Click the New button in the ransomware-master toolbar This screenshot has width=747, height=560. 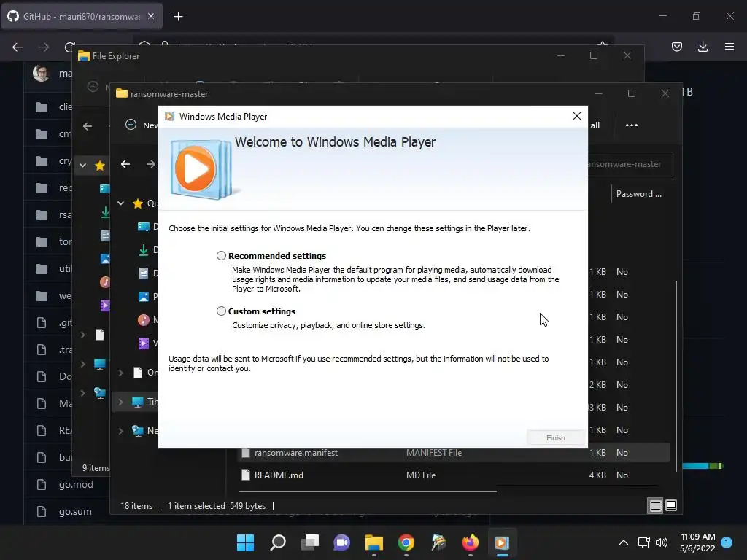(141, 125)
